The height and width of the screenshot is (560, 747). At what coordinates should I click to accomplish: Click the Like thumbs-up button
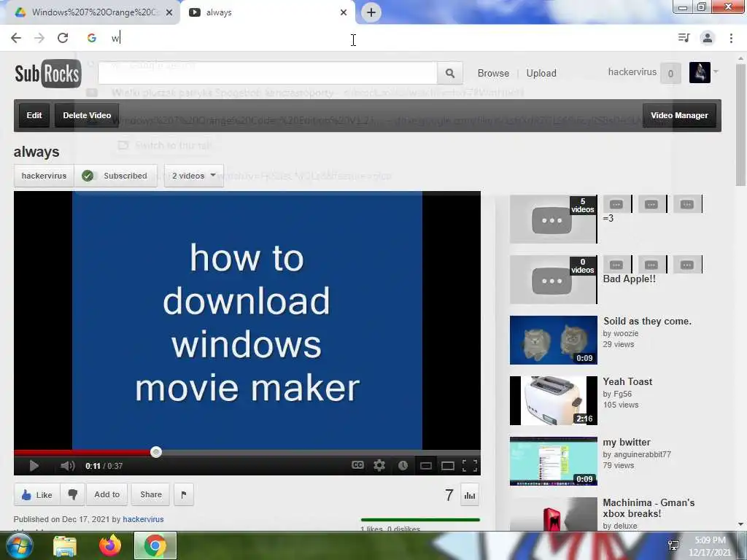pos(36,495)
